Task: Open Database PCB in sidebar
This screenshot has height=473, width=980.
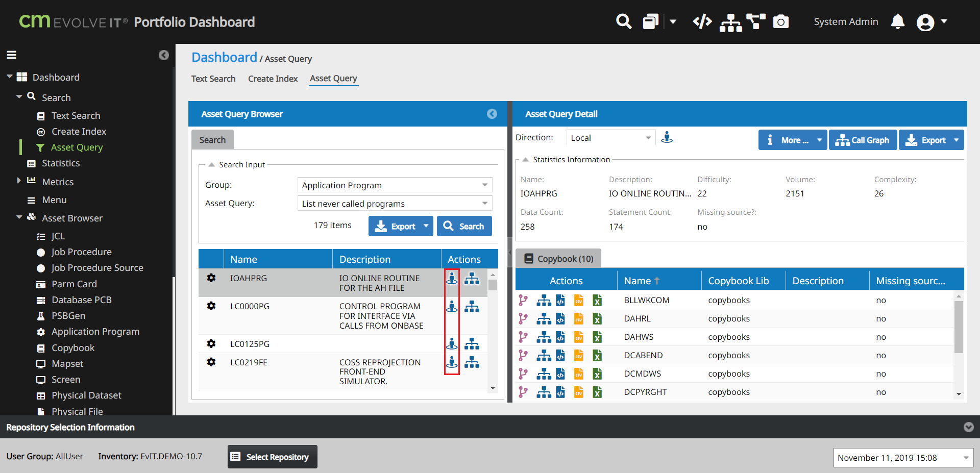Action: tap(82, 300)
